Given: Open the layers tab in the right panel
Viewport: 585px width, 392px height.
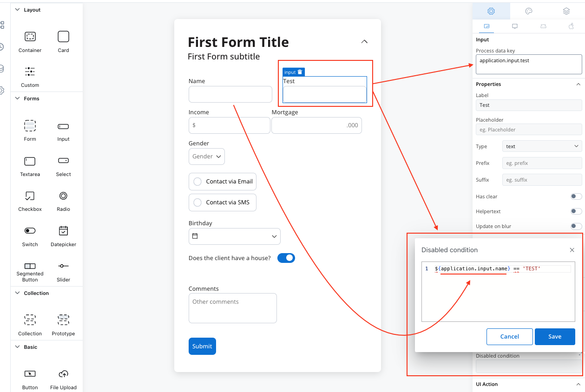Looking at the screenshot, I should coord(566,11).
